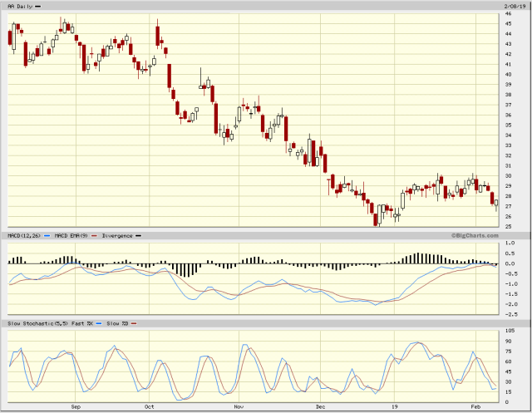Click the 'AA Daily' chart title

tap(20, 6)
